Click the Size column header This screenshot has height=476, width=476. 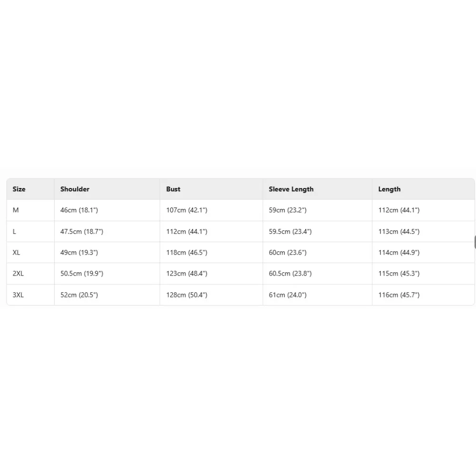point(19,189)
